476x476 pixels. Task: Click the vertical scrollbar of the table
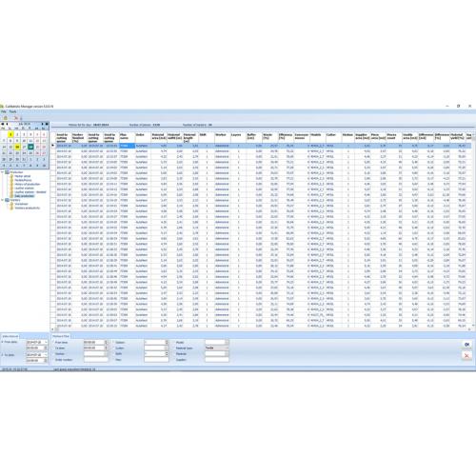click(x=474, y=230)
